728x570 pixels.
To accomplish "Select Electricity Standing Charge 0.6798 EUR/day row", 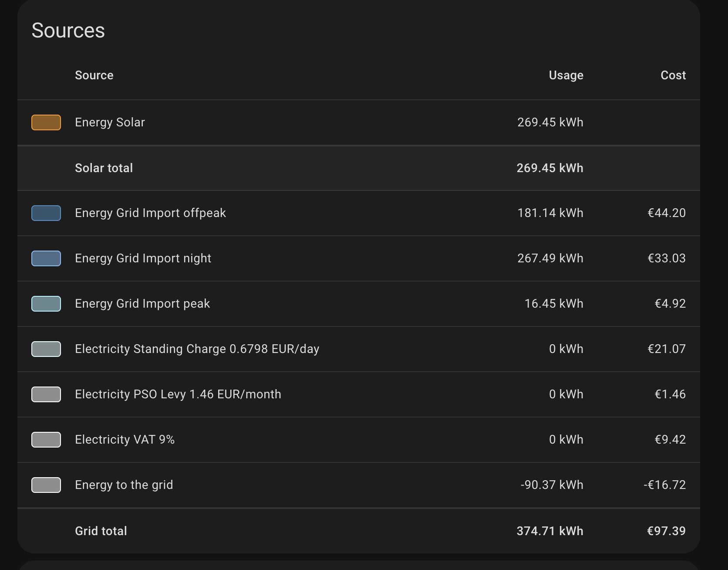I will (x=359, y=349).
